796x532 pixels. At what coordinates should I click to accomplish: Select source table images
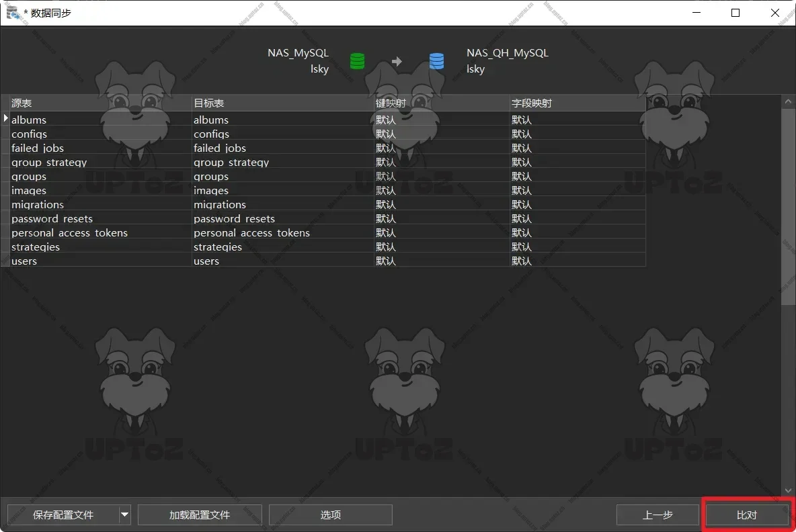(101, 191)
